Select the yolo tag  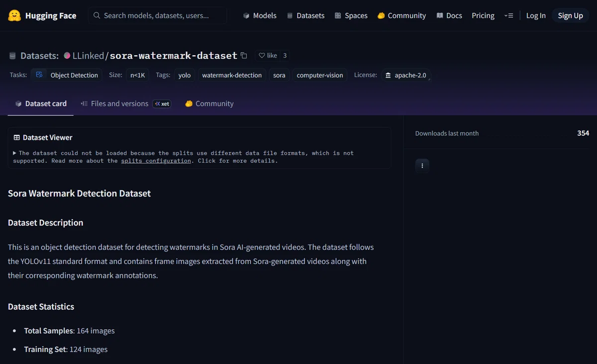pos(185,75)
